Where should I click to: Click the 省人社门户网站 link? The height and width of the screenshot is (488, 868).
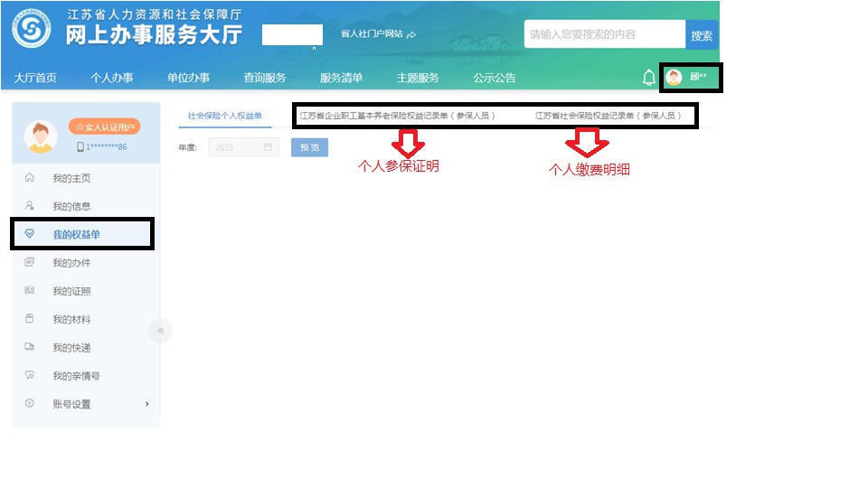tap(372, 33)
